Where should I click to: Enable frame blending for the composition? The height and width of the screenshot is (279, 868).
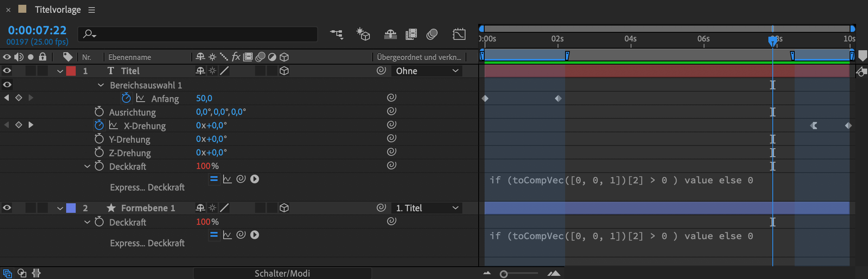pos(411,34)
